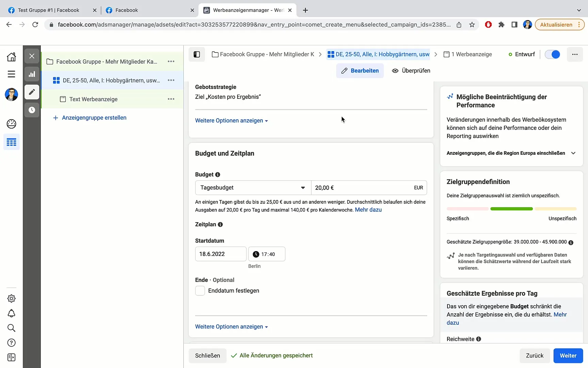Click the Aktualisieren Chrome update button
Image resolution: width=588 pixels, height=368 pixels.
coord(559,25)
